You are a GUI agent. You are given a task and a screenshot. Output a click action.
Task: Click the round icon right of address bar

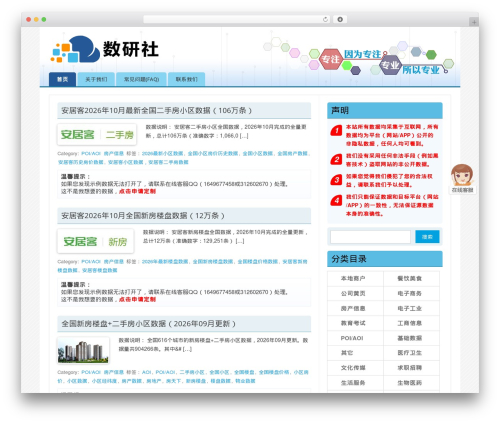[x=340, y=20]
